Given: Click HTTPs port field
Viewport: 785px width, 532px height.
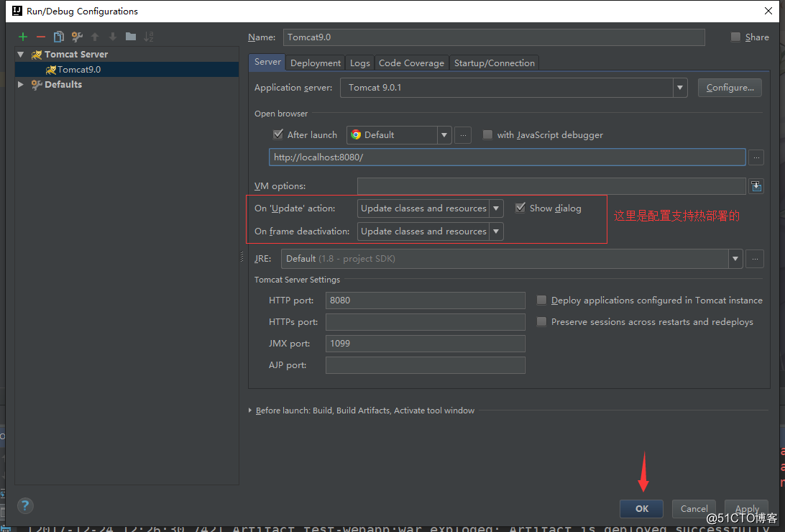Looking at the screenshot, I should (x=425, y=322).
